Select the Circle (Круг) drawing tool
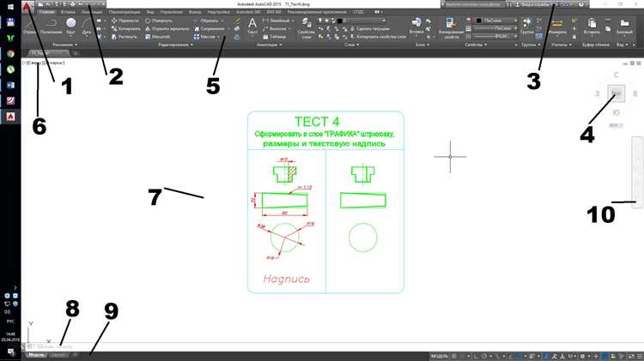Image resolution: width=644 pixels, height=361 pixels. coord(70,25)
